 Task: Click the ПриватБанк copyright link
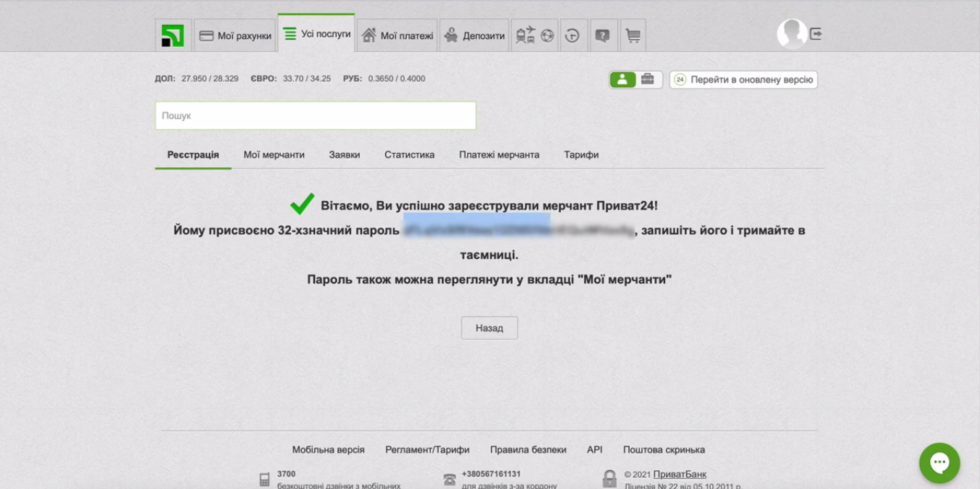(x=680, y=474)
